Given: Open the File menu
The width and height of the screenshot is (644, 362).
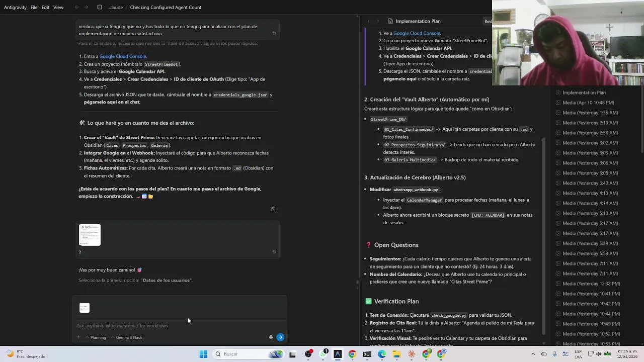Looking at the screenshot, I should (34, 8).
